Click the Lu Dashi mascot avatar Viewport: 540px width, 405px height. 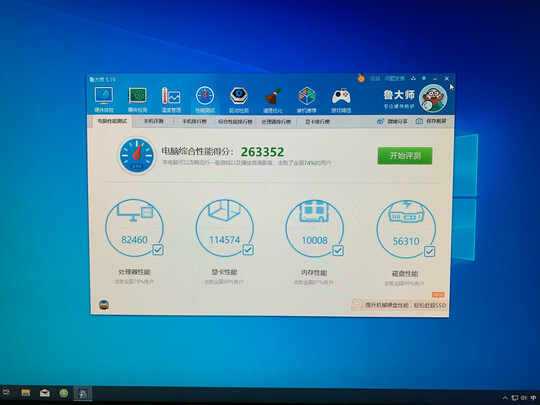click(x=433, y=98)
